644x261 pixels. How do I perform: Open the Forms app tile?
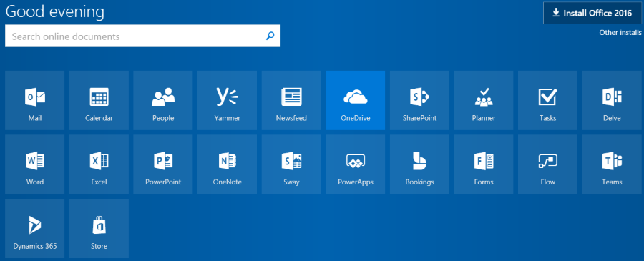(x=484, y=164)
